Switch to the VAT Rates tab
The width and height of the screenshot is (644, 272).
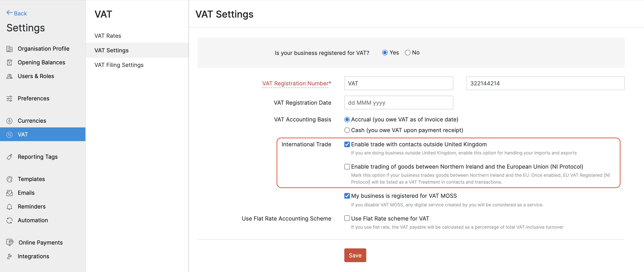click(x=108, y=35)
